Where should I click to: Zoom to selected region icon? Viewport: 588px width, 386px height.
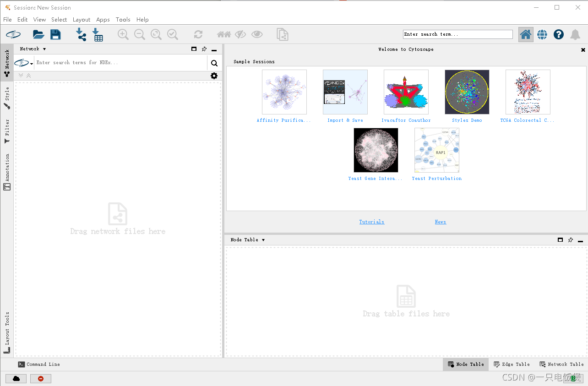[x=173, y=34]
